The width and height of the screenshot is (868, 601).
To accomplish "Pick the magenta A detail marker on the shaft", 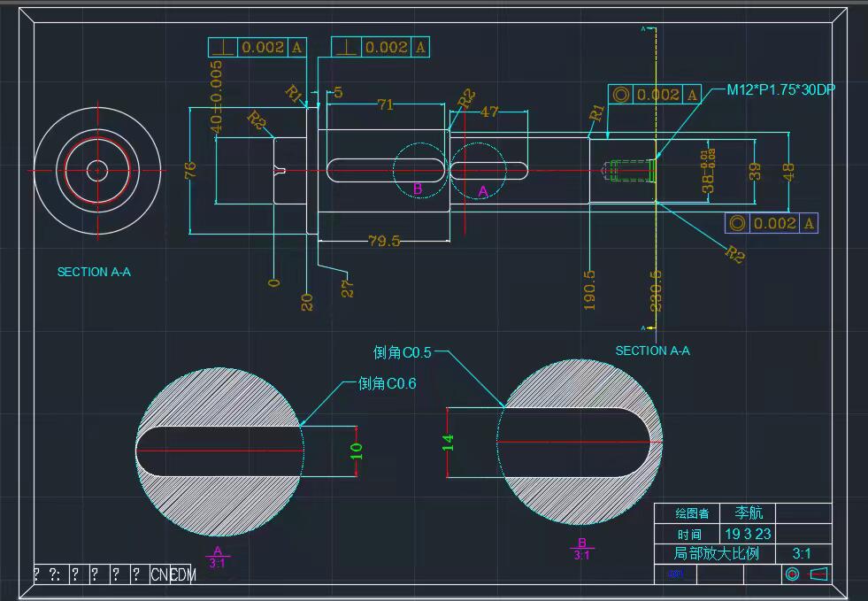I will pyautogui.click(x=482, y=190).
